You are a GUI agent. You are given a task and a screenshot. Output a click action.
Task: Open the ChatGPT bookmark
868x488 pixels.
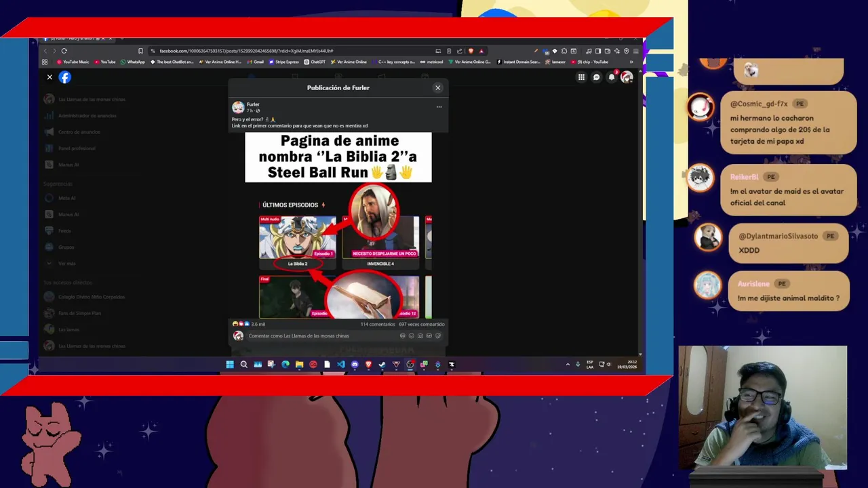(x=315, y=62)
